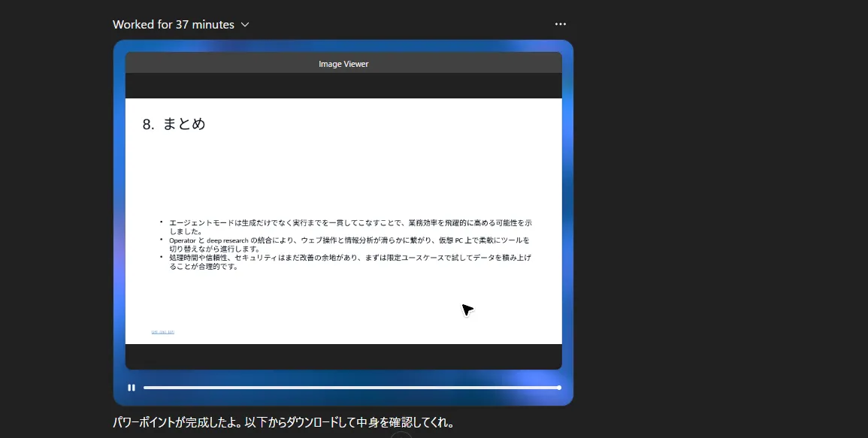Click the playhead knob ending the progress bar
The width and height of the screenshot is (868, 438).
tap(559, 388)
